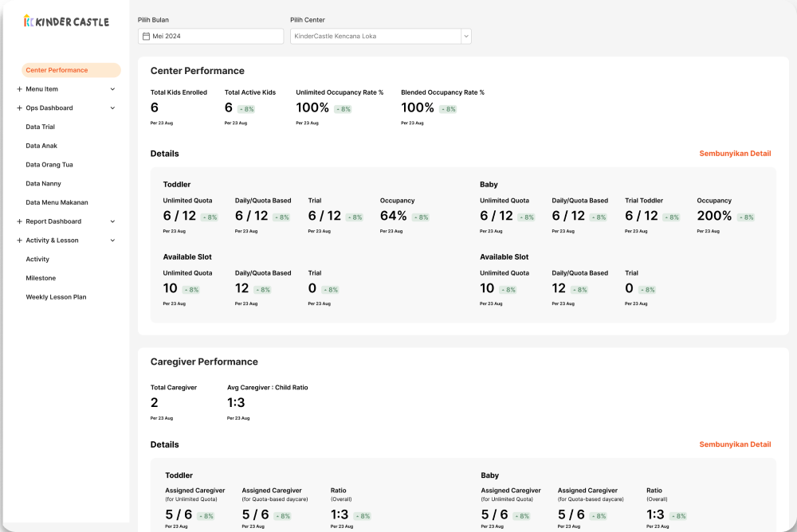The image size is (797, 532).
Task: Collapse the Activity & Lesson chevron
Action: coord(112,241)
